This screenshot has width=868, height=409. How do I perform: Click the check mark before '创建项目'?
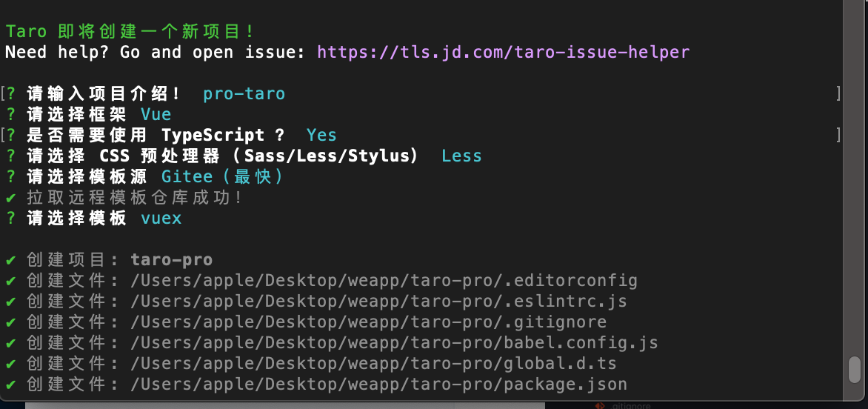(10, 260)
